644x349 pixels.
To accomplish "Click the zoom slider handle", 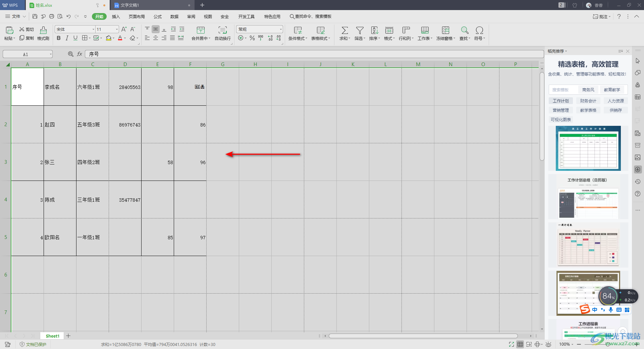I will [608, 344].
